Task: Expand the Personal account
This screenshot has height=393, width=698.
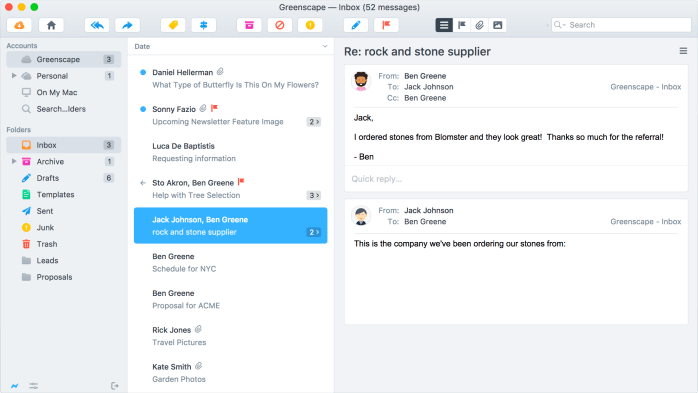Action: click(14, 76)
